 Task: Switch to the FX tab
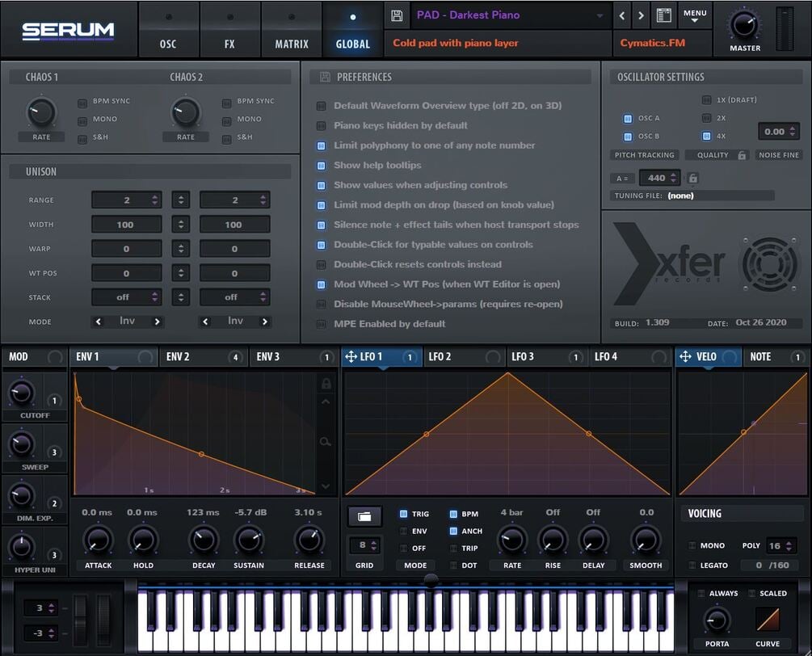229,30
